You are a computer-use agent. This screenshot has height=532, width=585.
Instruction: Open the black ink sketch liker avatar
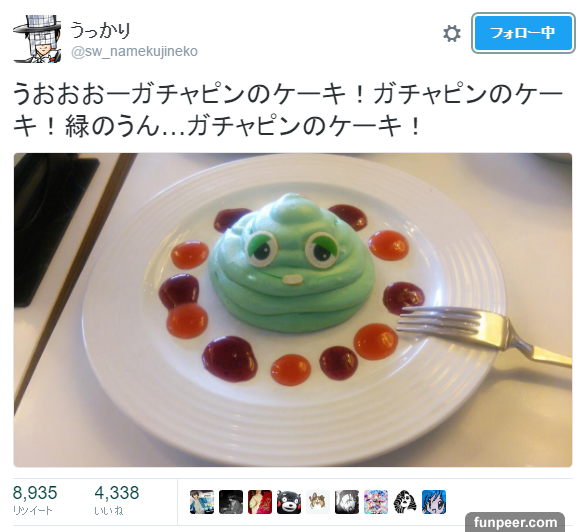[405, 502]
